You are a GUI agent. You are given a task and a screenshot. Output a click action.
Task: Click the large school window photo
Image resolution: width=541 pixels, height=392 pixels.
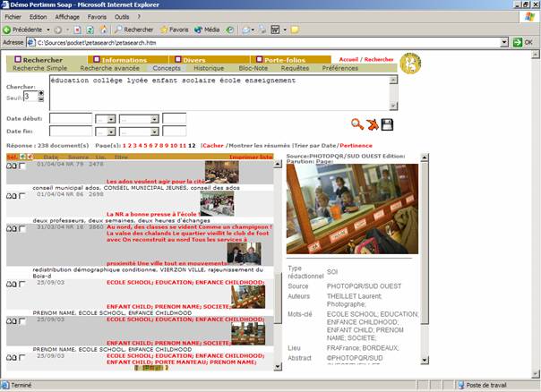click(352, 209)
